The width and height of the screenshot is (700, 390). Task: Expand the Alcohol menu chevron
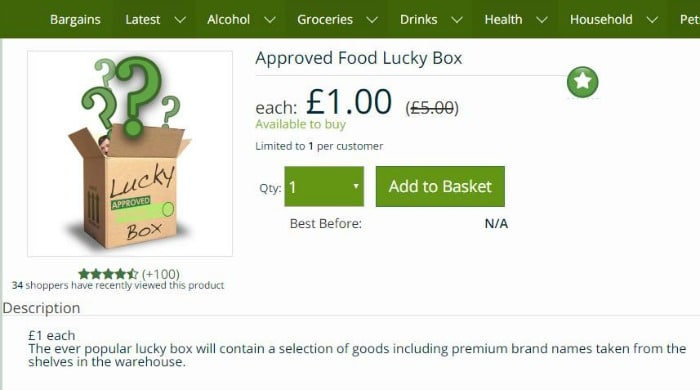[x=270, y=20]
